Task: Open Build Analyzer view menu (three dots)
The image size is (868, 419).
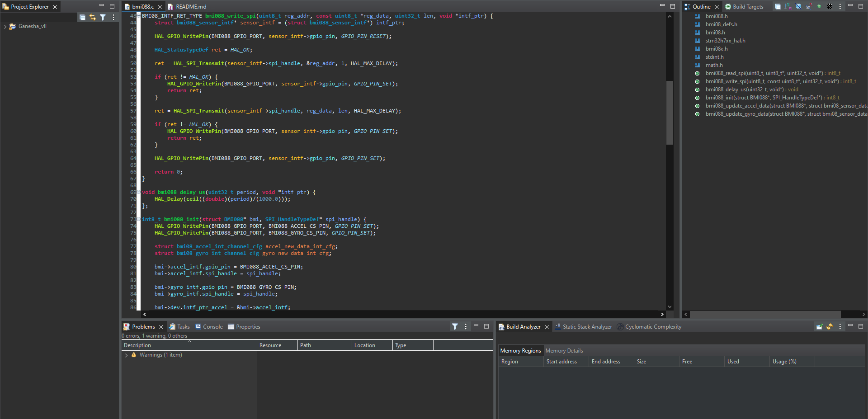Action: click(x=840, y=326)
